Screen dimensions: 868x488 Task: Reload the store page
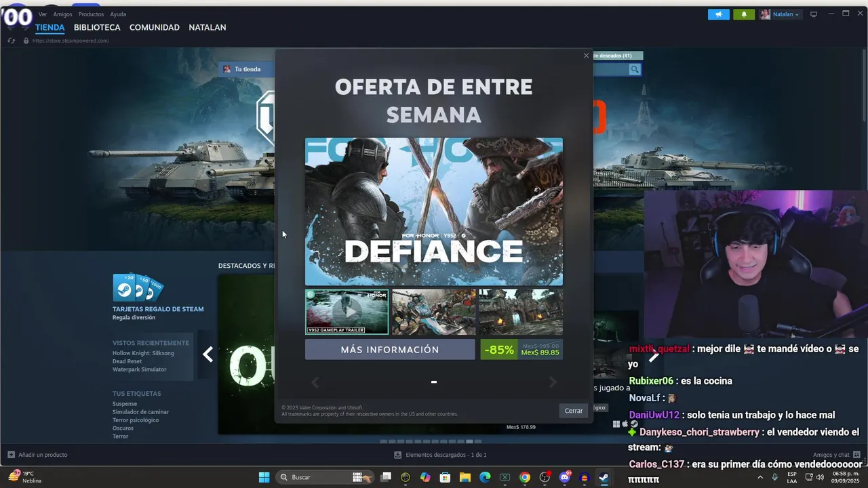pos(12,41)
